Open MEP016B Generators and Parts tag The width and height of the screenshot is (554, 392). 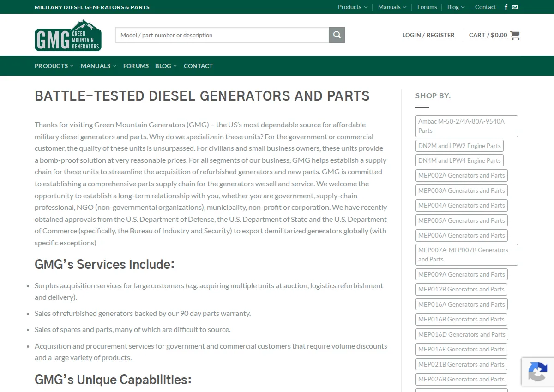point(461,319)
